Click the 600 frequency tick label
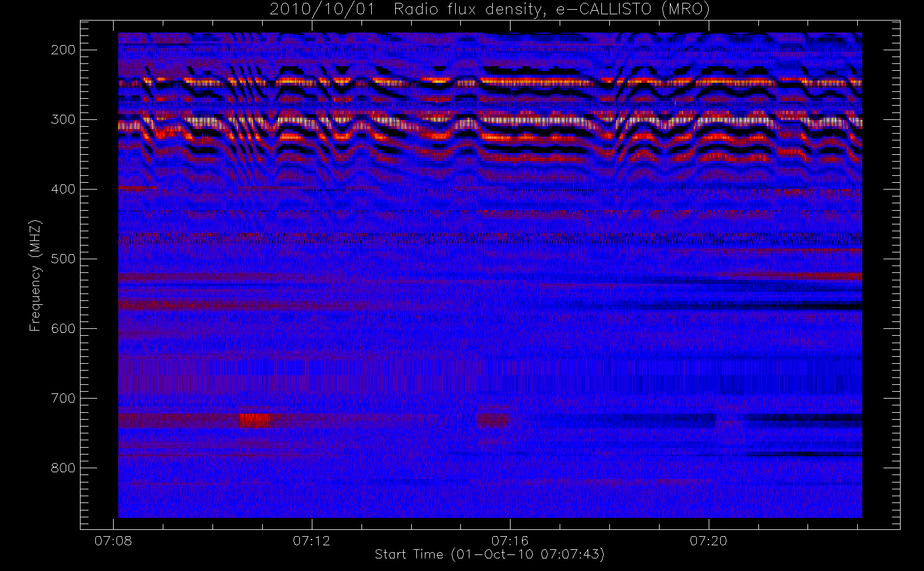Screen dimensions: 924x571 tap(63, 328)
